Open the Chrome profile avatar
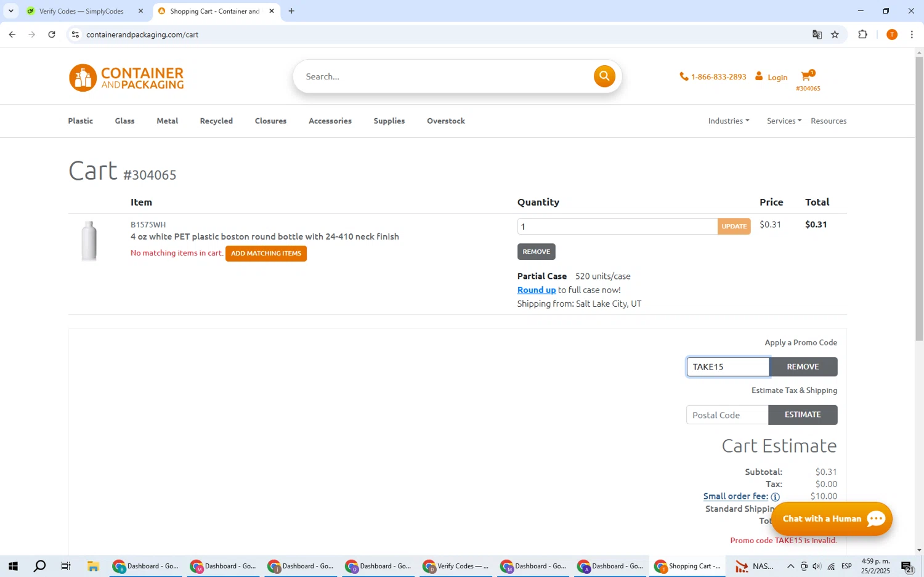Viewport: 924px width, 577px height. 891,34
